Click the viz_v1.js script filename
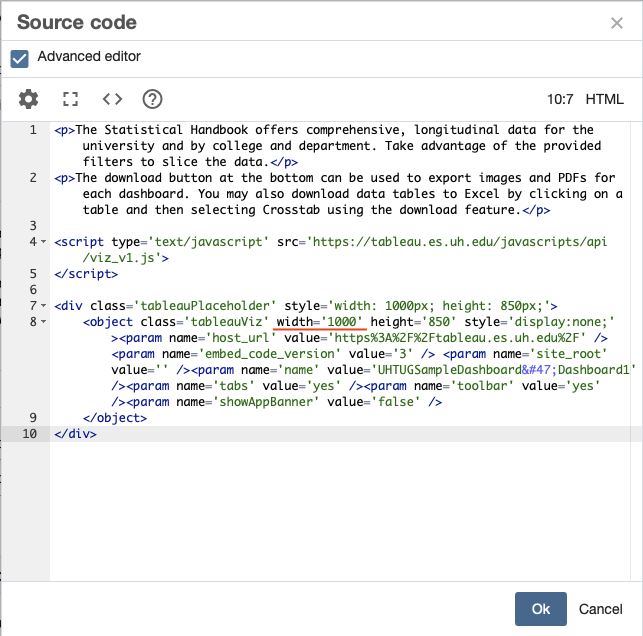The image size is (643, 636). (x=122, y=258)
